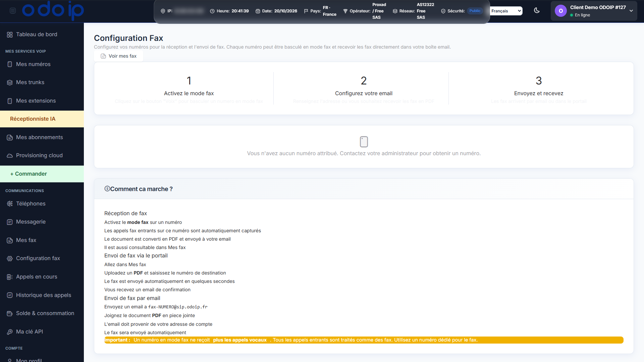Click the yellow Important warning banner
The width and height of the screenshot is (644, 362).
tap(364, 340)
